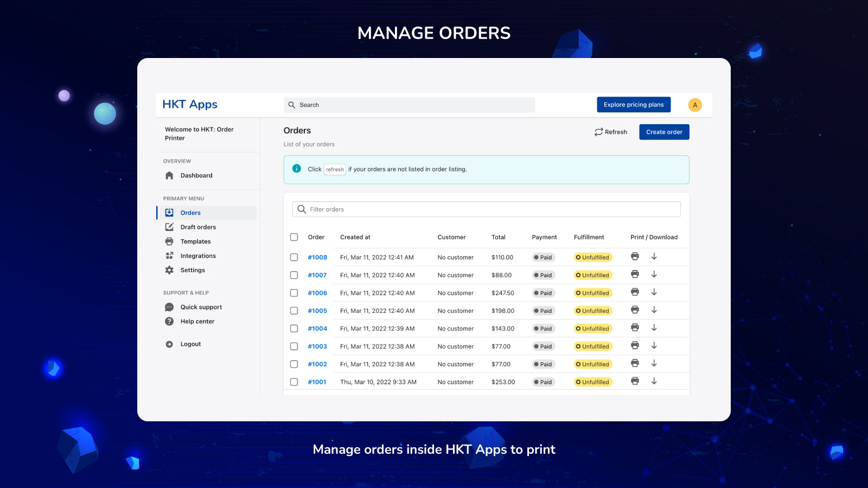Print order #1007 using its printer icon

tap(635, 274)
